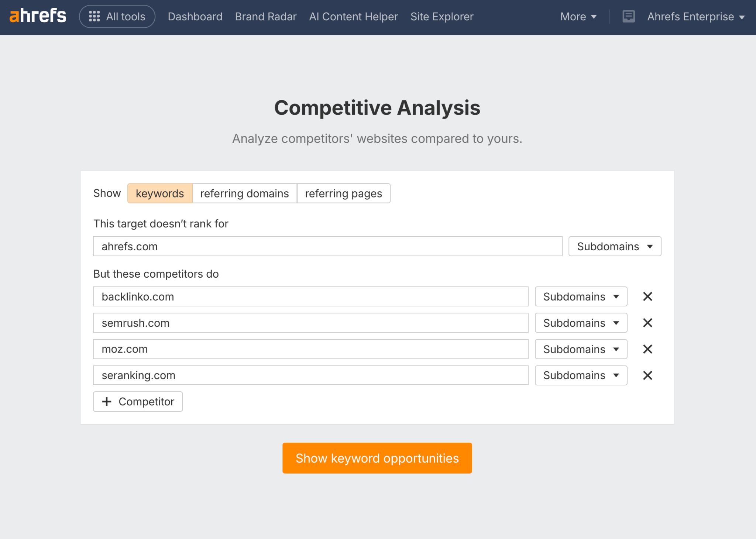Keep keywords selected in the Show toggle
The width and height of the screenshot is (756, 539).
coord(159,193)
